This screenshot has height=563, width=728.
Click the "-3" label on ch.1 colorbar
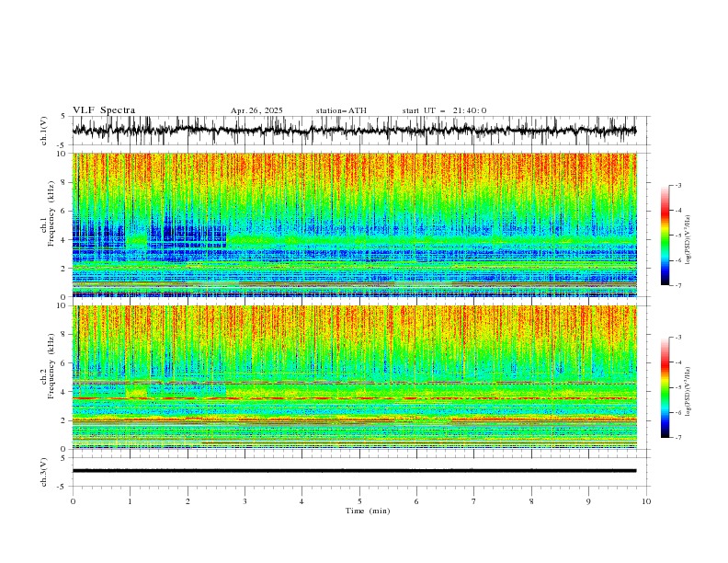pos(677,185)
